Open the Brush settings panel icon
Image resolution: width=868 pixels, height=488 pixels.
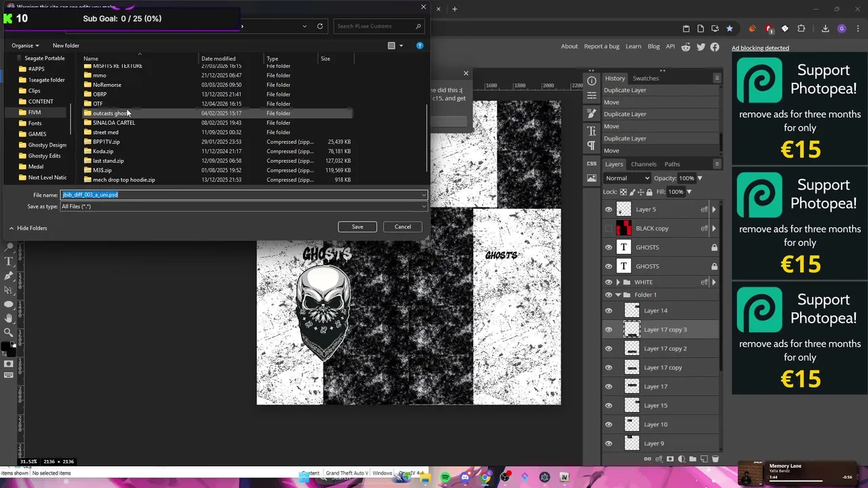pyautogui.click(x=591, y=114)
